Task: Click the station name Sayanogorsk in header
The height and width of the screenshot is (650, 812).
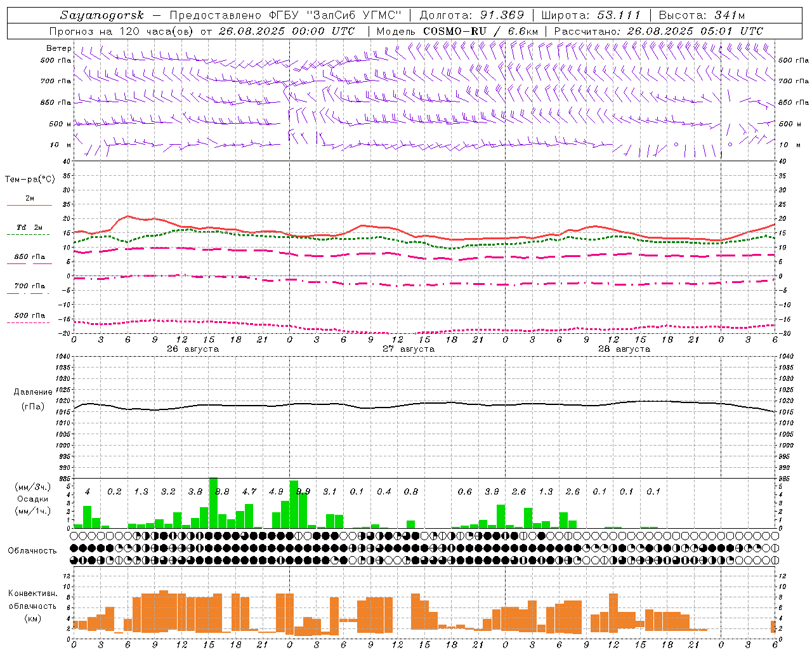Action: pyautogui.click(x=102, y=15)
